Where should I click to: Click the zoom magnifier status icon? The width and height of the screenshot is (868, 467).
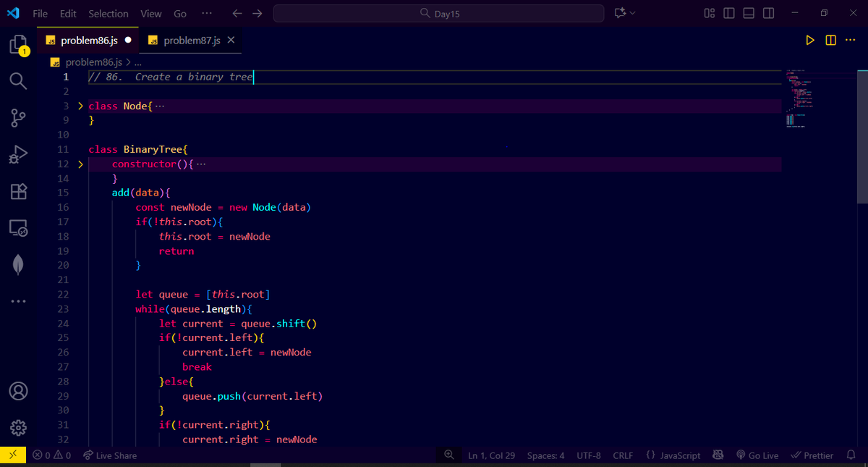point(449,455)
